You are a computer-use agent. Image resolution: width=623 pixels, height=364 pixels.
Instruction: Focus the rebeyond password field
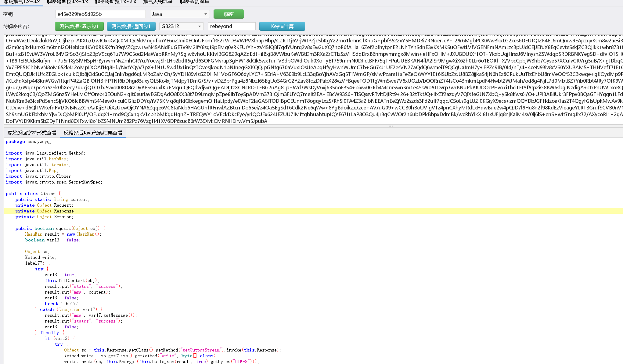(x=232, y=26)
